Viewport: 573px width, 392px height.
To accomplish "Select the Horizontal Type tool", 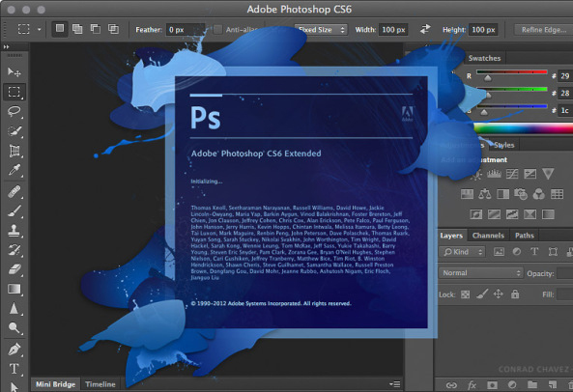I will coord(14,369).
